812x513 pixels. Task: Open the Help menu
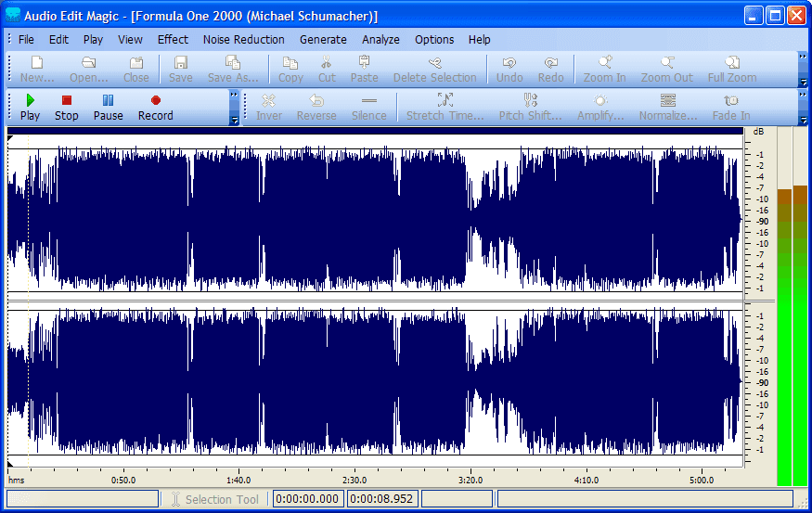tap(480, 39)
